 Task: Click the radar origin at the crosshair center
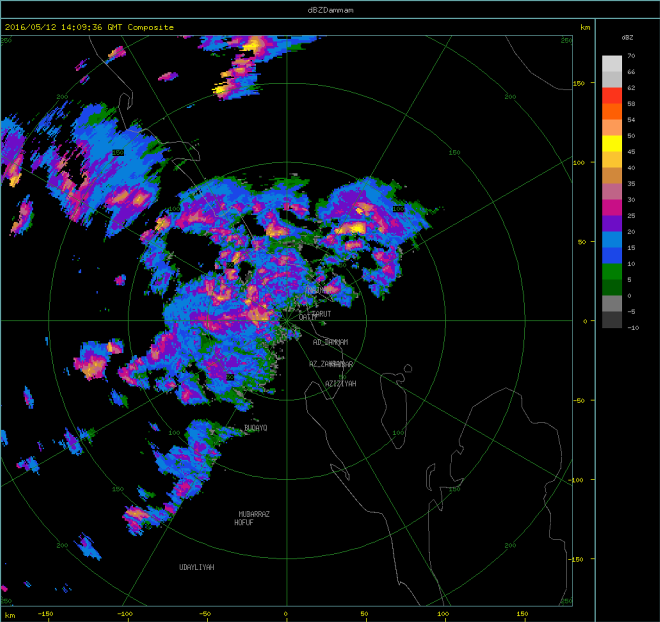[286, 321]
